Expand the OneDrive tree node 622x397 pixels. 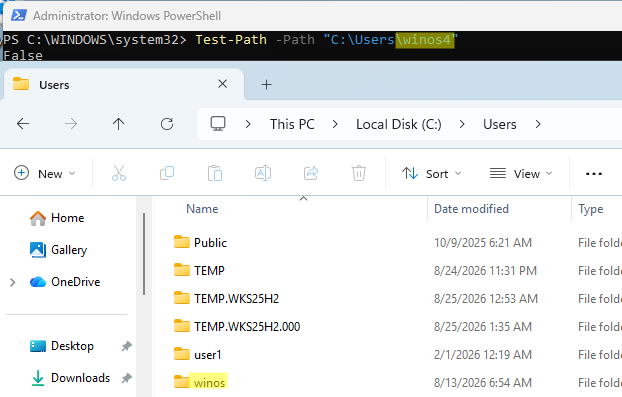tap(12, 282)
